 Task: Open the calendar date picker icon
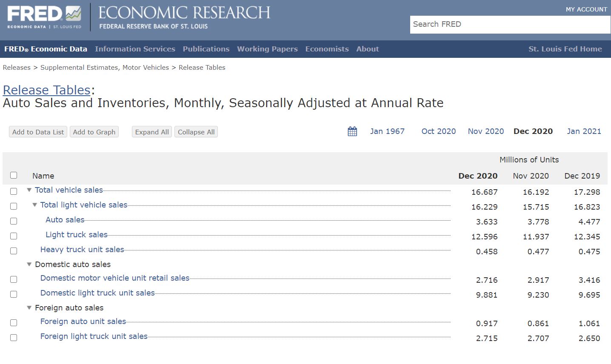tap(352, 131)
